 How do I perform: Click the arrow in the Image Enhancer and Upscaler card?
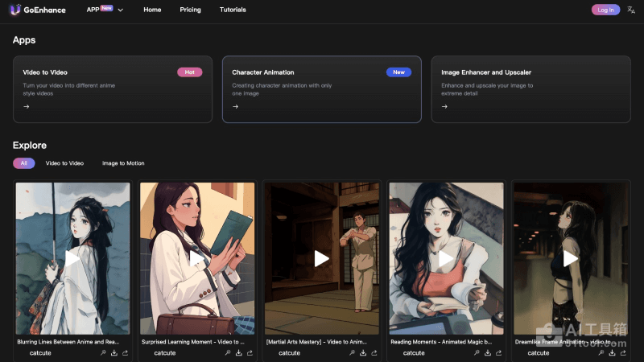pos(444,106)
